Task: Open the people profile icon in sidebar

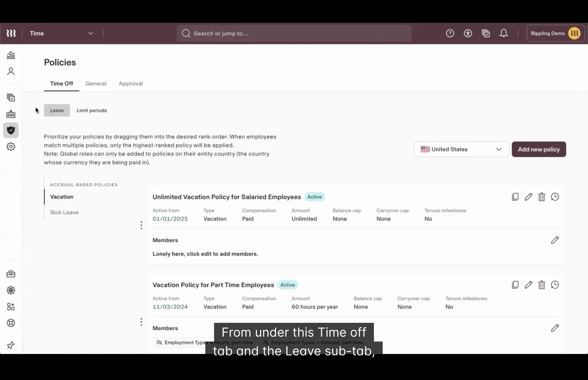Action: coord(11,72)
